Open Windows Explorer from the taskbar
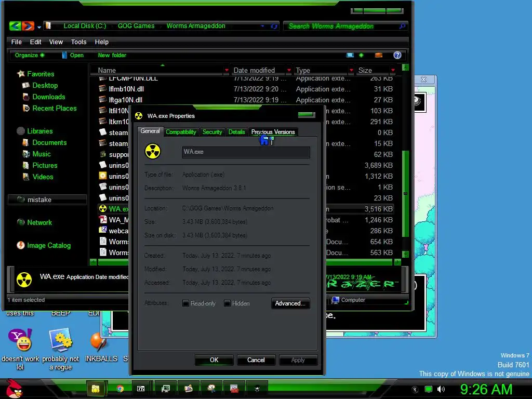The height and width of the screenshot is (399, 532). pyautogui.click(x=96, y=389)
